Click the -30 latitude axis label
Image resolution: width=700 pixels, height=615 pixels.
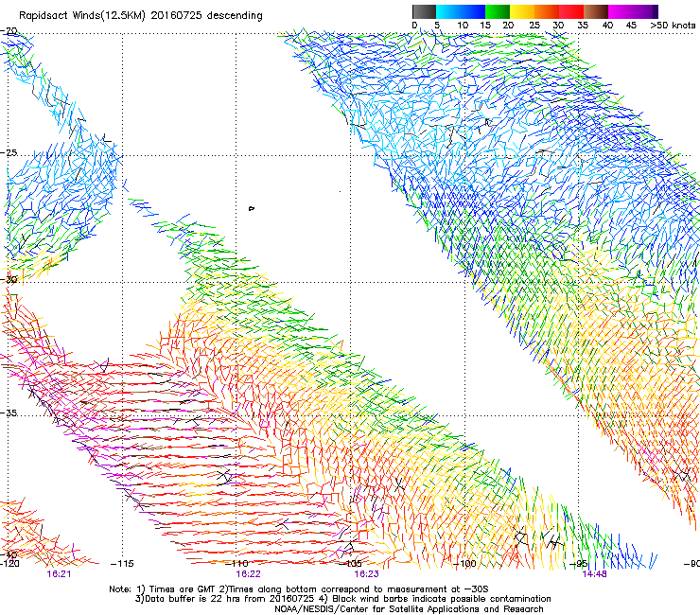tap(9, 279)
